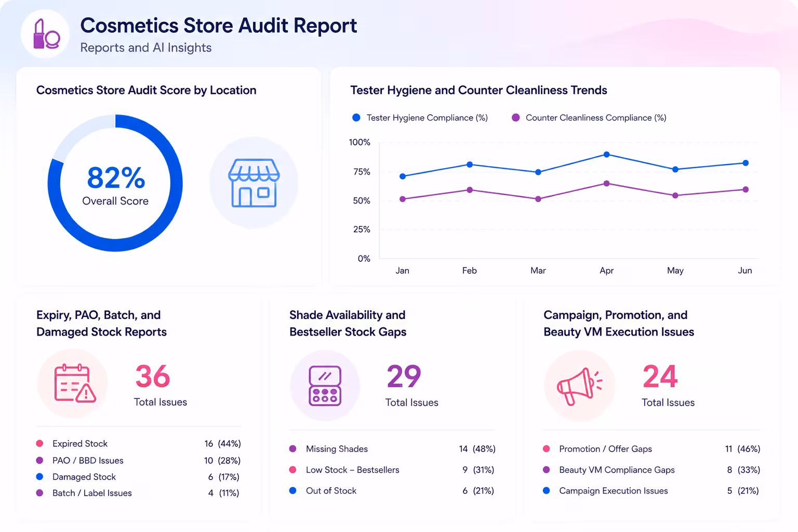Click the Cosmetics Store Audit Score by Location heading
Viewport: 798px width, 532px height.
[147, 90]
